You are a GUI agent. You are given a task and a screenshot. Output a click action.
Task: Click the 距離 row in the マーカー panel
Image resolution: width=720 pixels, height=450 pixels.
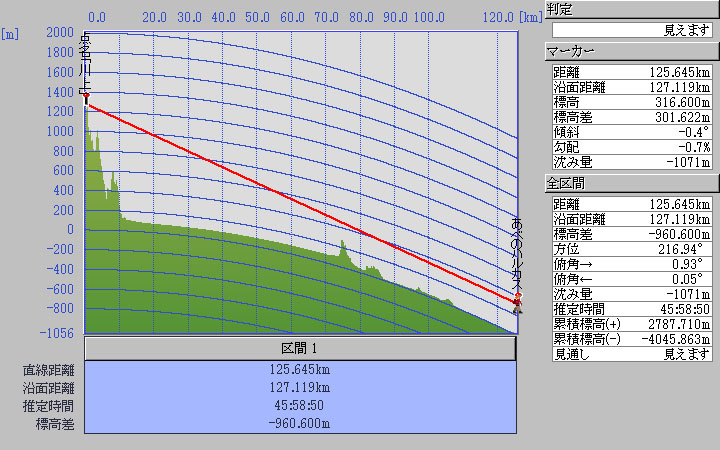click(x=632, y=72)
